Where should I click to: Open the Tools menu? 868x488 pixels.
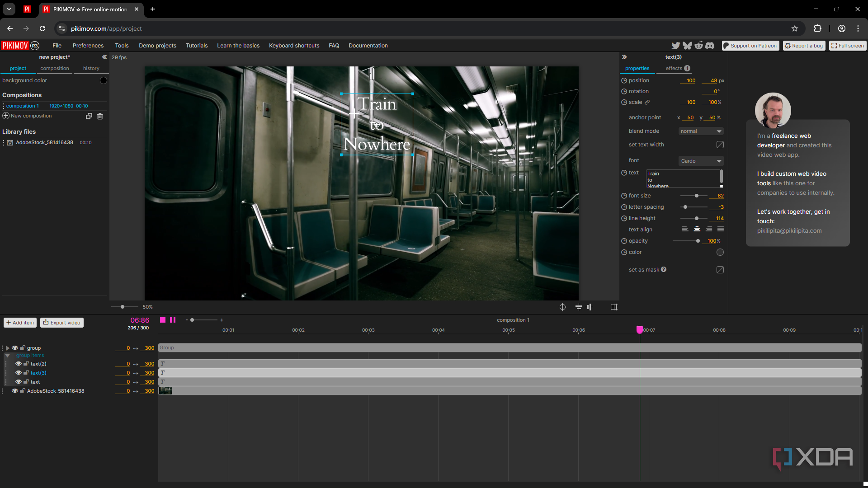point(122,46)
